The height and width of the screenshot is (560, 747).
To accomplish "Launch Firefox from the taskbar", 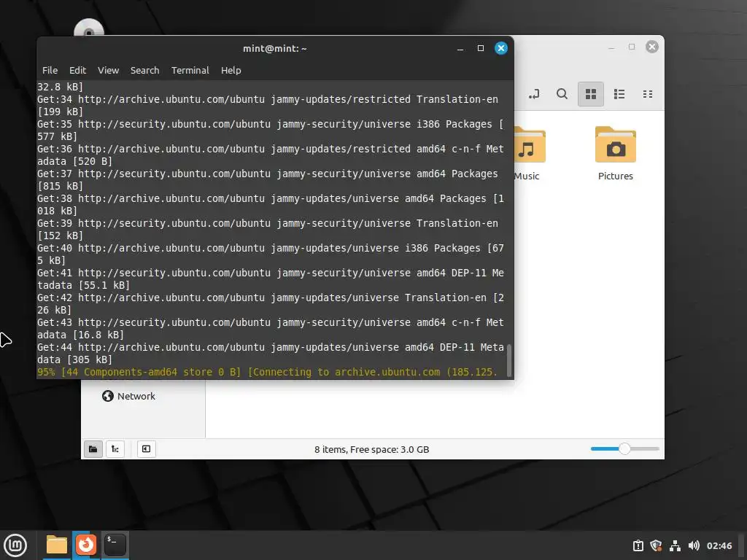I will point(86,545).
